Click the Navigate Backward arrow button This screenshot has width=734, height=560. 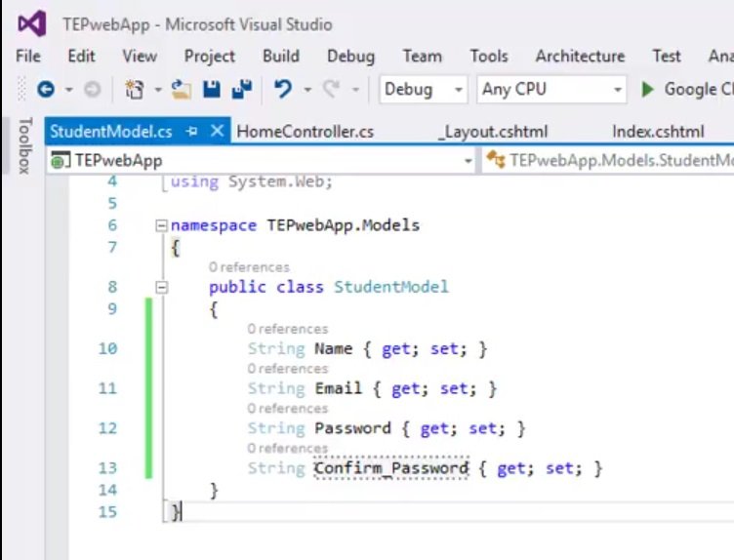46,89
